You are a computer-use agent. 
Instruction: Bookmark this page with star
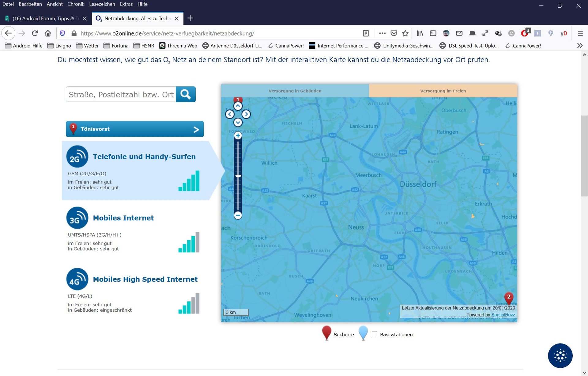click(405, 33)
